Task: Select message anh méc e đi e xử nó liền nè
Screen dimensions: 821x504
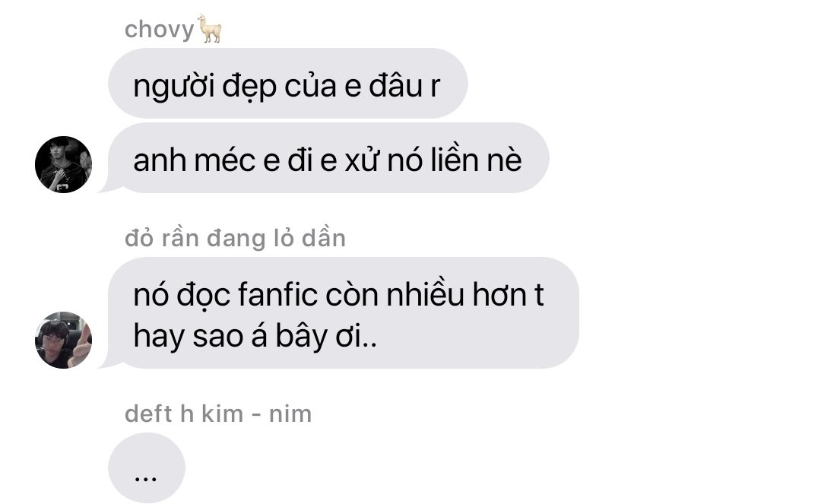Action: click(x=328, y=158)
